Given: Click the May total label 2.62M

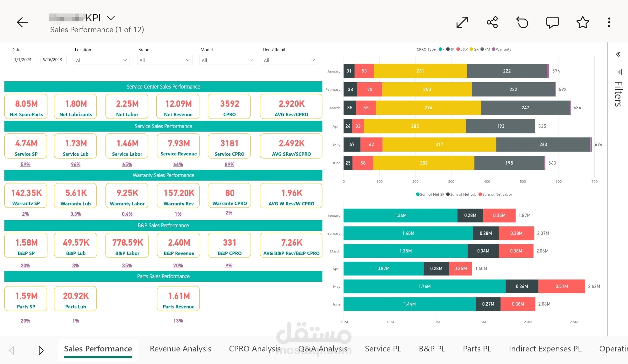Looking at the screenshot, I should coord(594,286).
